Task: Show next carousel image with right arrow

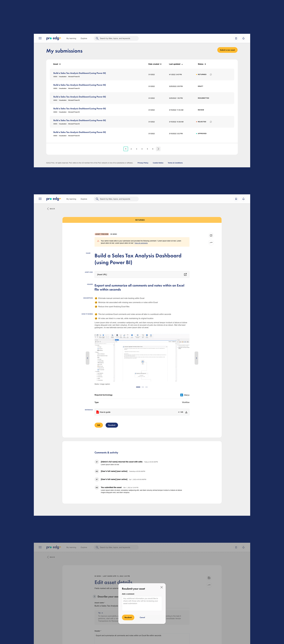Action: pyautogui.click(x=196, y=358)
